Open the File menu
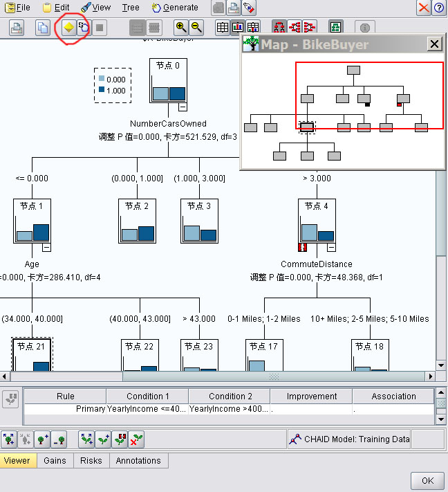Image resolution: width=448 pixels, height=492 pixels. click(17, 8)
